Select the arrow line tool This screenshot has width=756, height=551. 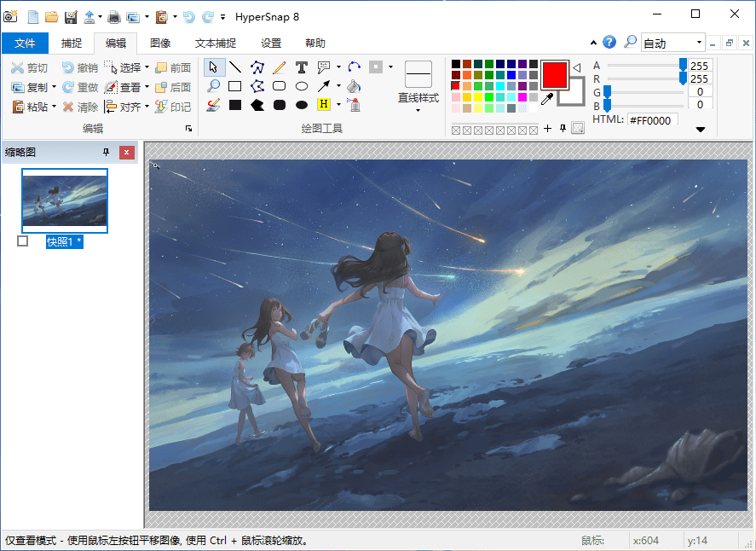point(324,86)
